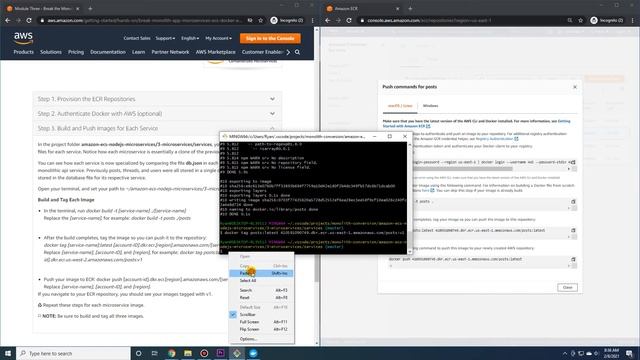Click the taskbar search box
This screenshot has height=360, width=640.
click(x=73, y=353)
